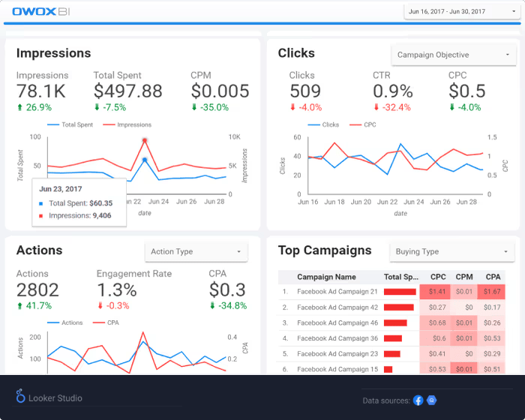The height and width of the screenshot is (420, 525).
Task: Click the Engagement Rate -0.3% down arrow
Action: (x=100, y=306)
